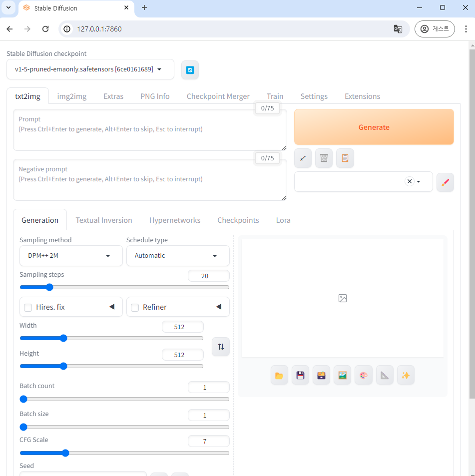The image size is (475, 476).
Task: Select the Hypernetworks tab
Action: (174, 220)
